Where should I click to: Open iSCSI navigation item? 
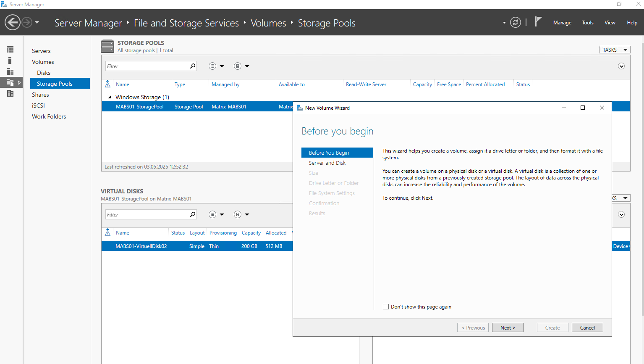38,106
